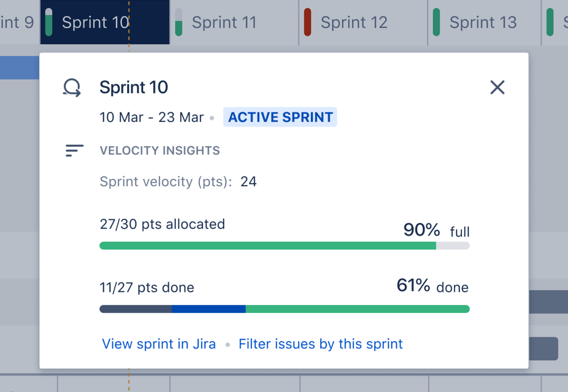Click the 61% done progress bar
This screenshot has width=568, height=392.
(284, 309)
